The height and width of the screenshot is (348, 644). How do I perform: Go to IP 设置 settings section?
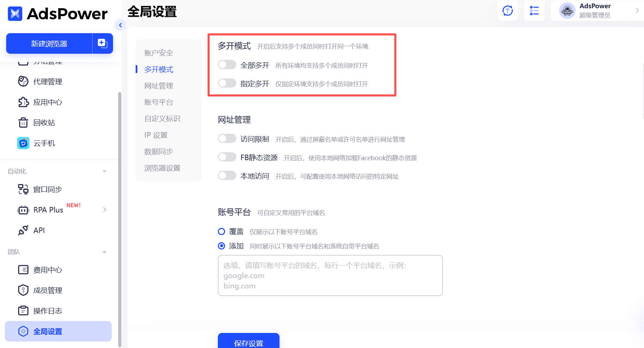tap(156, 135)
